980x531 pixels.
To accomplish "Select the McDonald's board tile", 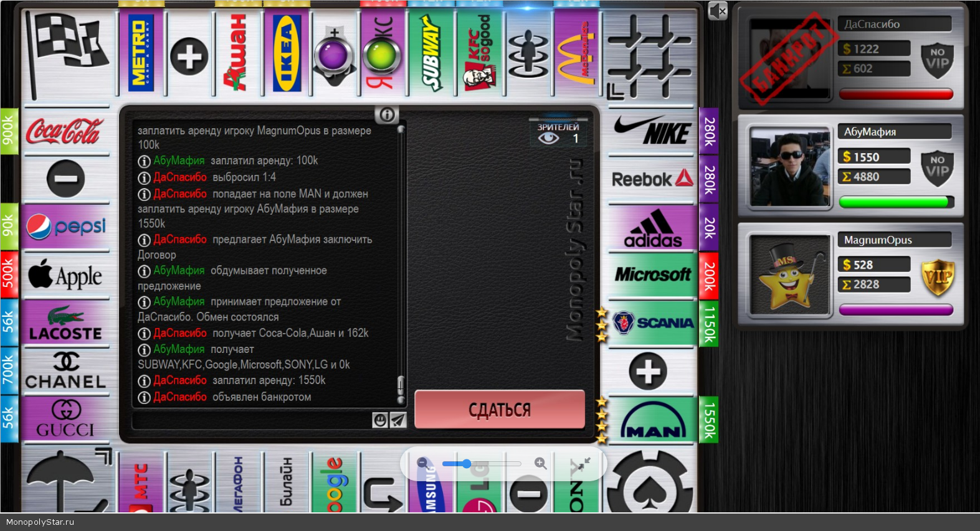I will (x=577, y=52).
